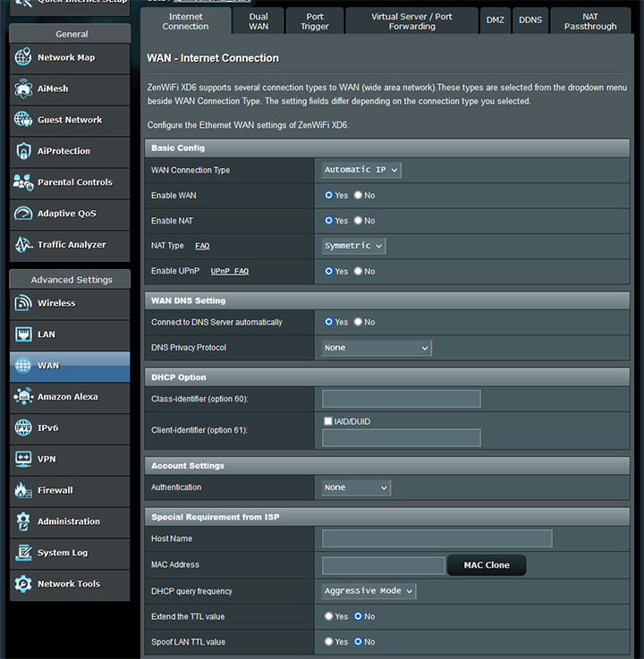Set Extend the TTL value to Yes

[329, 616]
